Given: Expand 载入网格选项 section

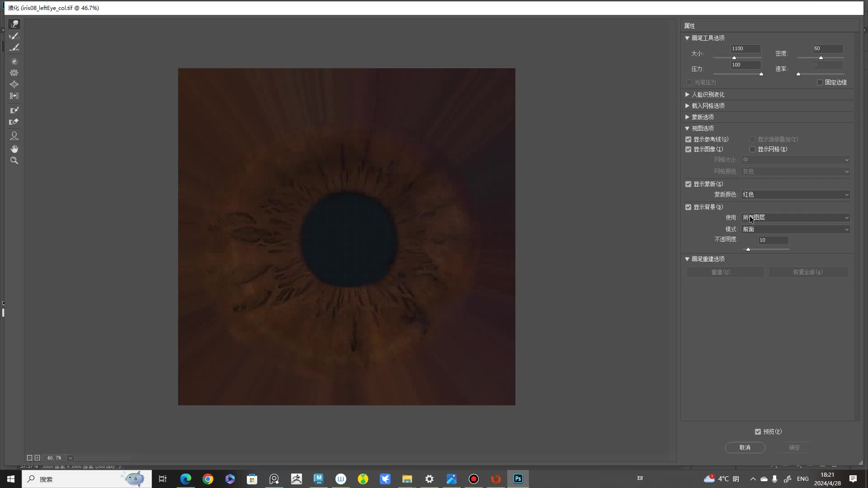Looking at the screenshot, I should click(x=687, y=106).
